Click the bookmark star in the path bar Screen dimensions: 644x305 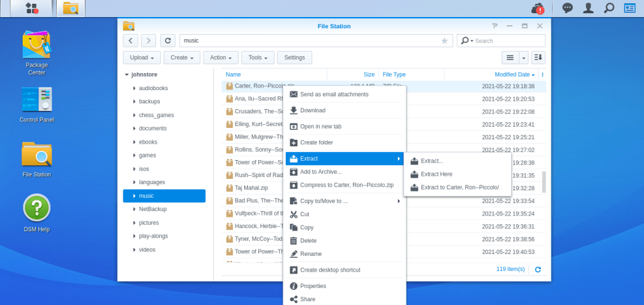pos(444,40)
